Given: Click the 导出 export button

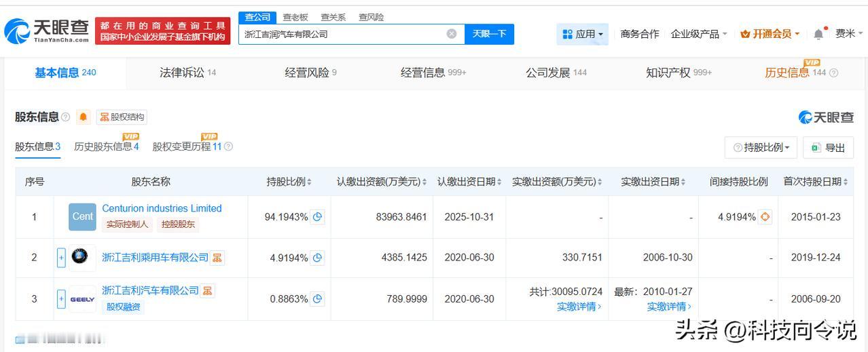Looking at the screenshot, I should (x=828, y=147).
